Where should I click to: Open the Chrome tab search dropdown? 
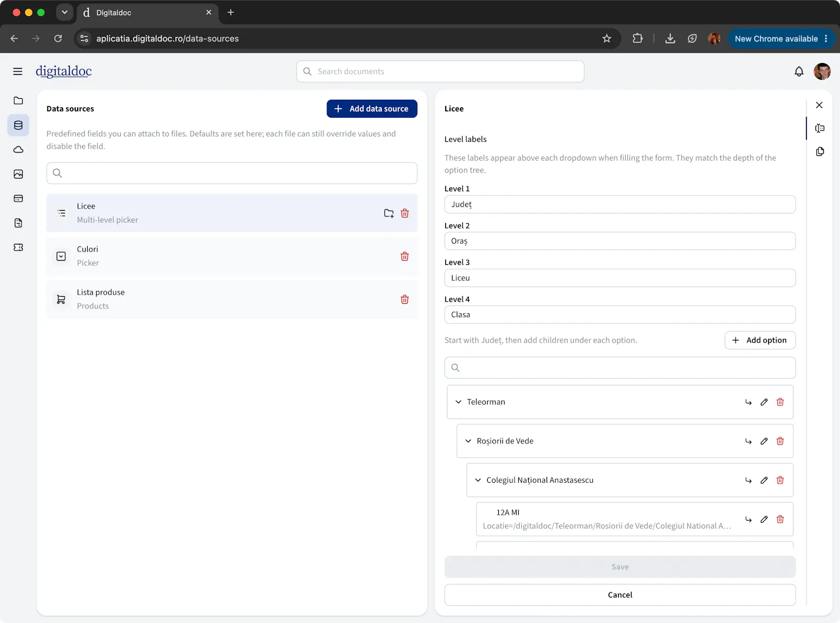tap(65, 12)
